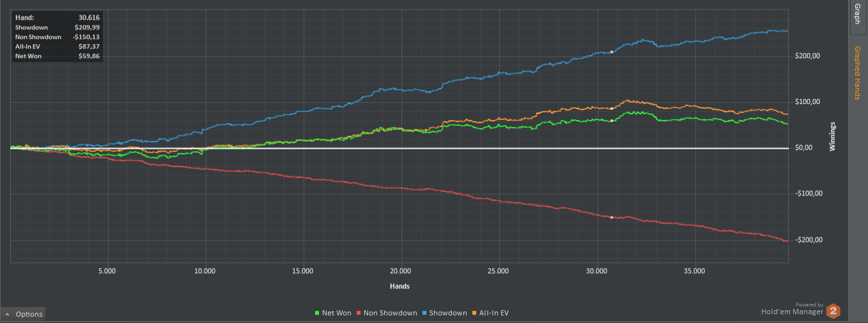868x323 pixels.
Task: Toggle the Net Won legend entry
Action: (x=333, y=313)
